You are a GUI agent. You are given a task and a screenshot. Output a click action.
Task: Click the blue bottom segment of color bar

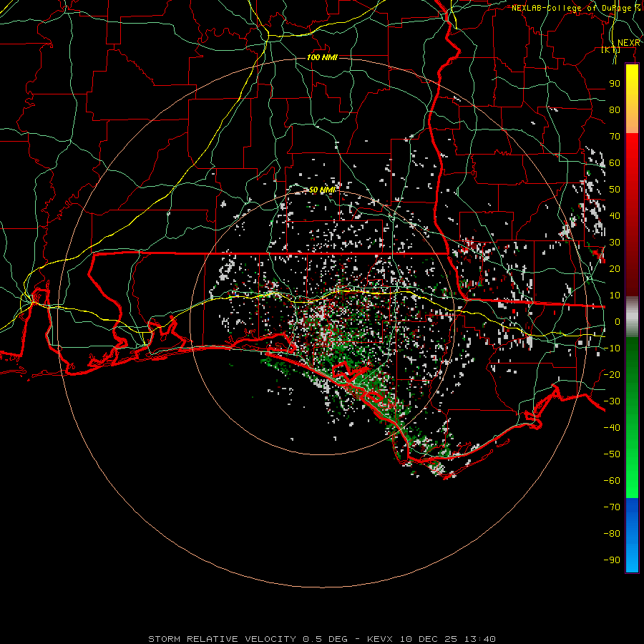click(632, 535)
